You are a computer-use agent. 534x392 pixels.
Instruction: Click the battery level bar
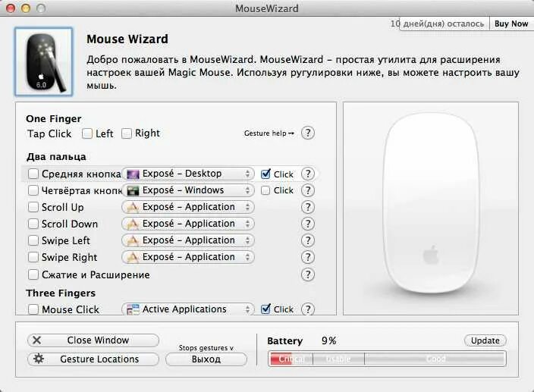click(387, 359)
